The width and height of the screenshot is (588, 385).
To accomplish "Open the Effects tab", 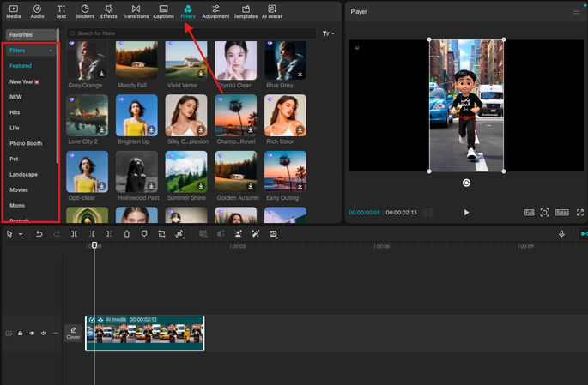I will (x=109, y=12).
